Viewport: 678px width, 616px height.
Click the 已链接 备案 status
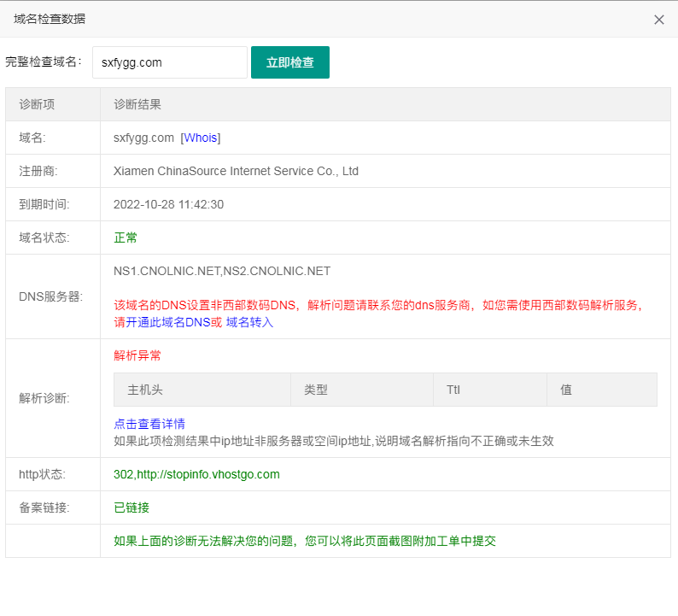132,507
